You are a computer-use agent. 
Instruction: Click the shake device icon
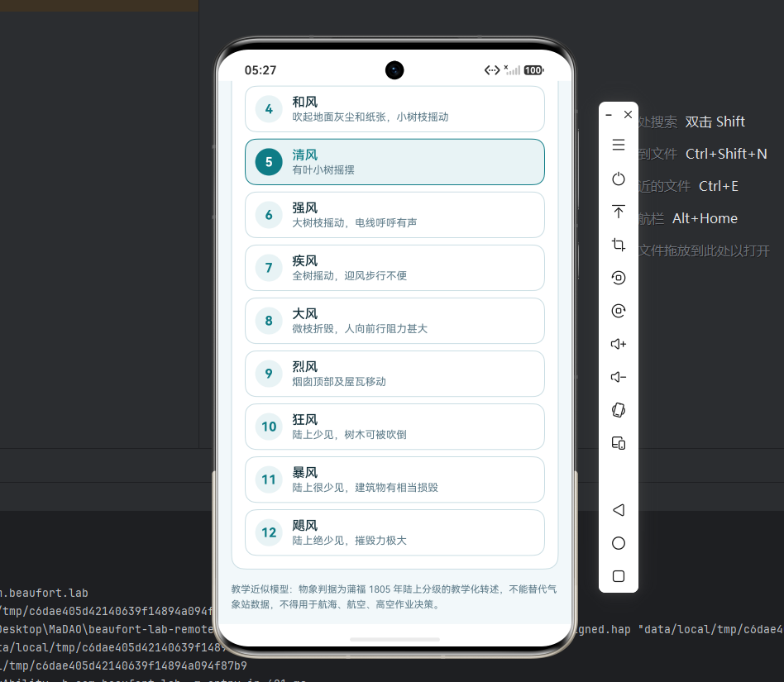tap(619, 410)
